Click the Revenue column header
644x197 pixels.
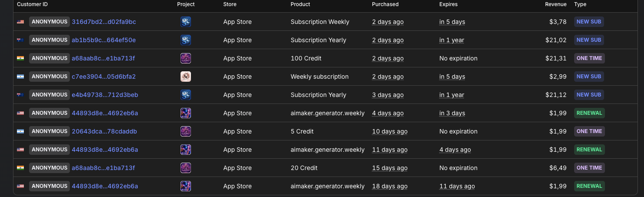click(x=555, y=4)
